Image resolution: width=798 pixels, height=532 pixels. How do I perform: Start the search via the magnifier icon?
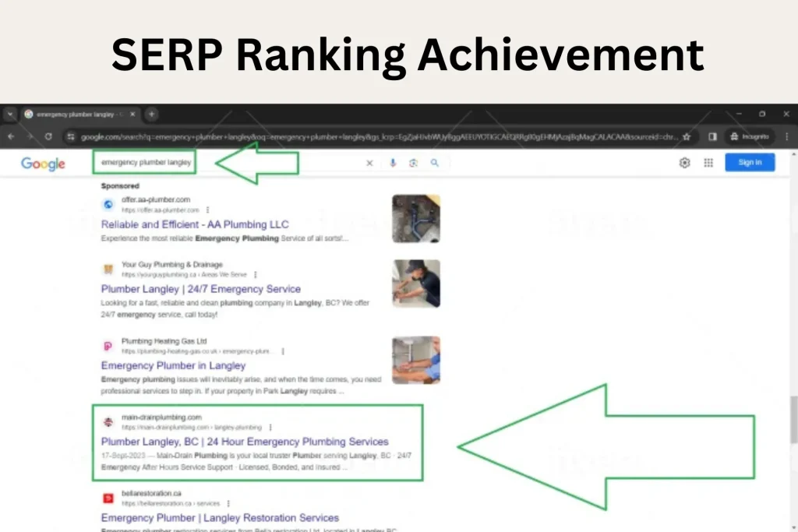pyautogui.click(x=436, y=164)
